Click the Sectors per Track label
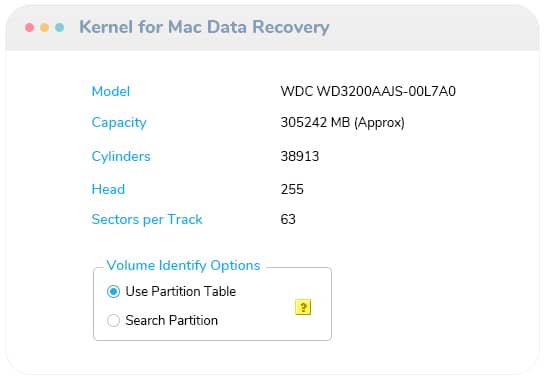545x380 pixels. tap(147, 220)
